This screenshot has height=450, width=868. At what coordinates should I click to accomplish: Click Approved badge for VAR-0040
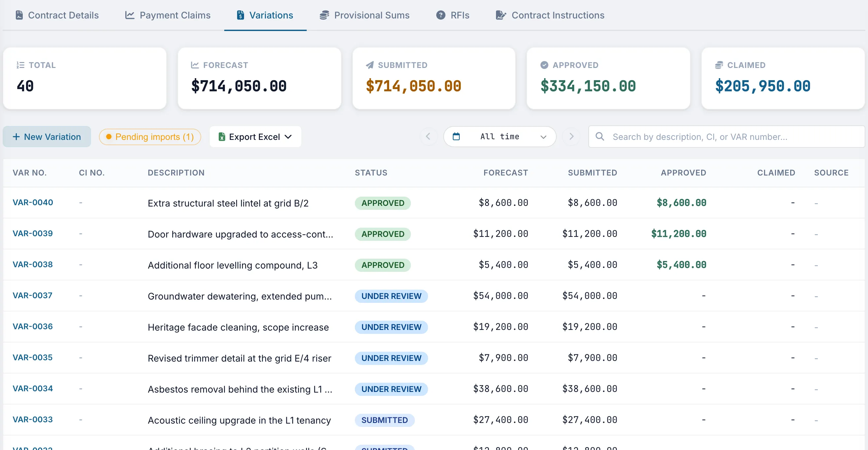383,203
